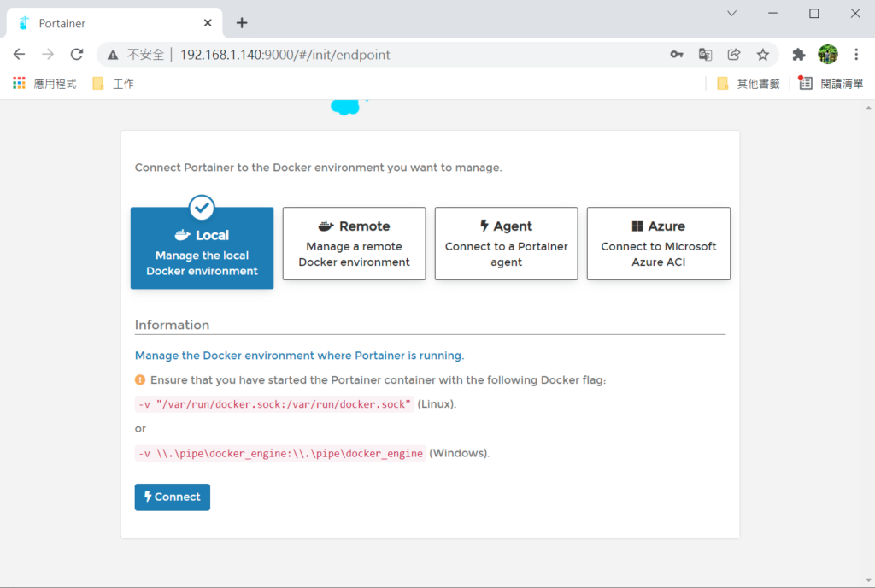Click the translate page icon

point(705,55)
